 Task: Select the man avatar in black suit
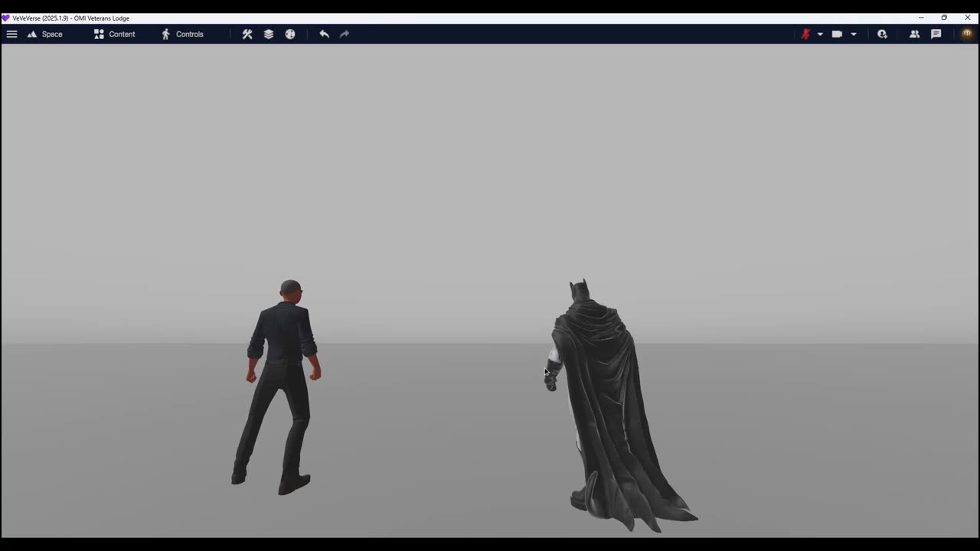pyautogui.click(x=280, y=387)
